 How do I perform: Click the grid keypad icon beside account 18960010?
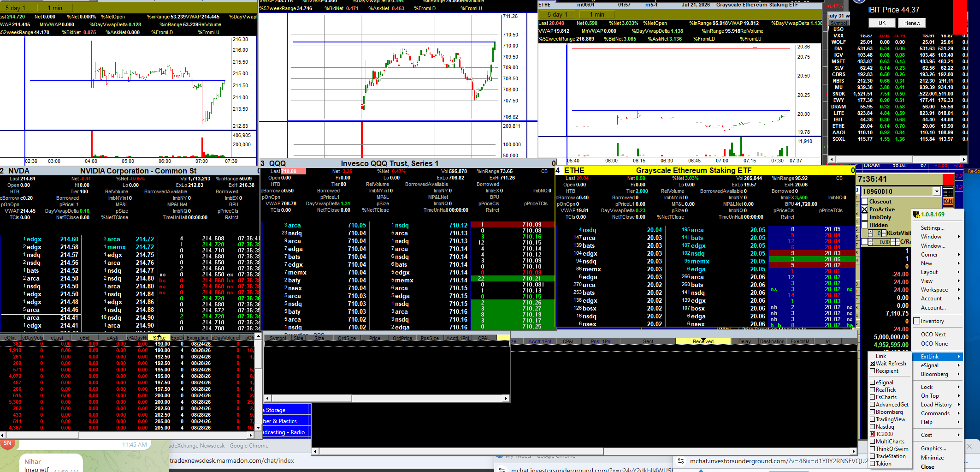click(948, 191)
